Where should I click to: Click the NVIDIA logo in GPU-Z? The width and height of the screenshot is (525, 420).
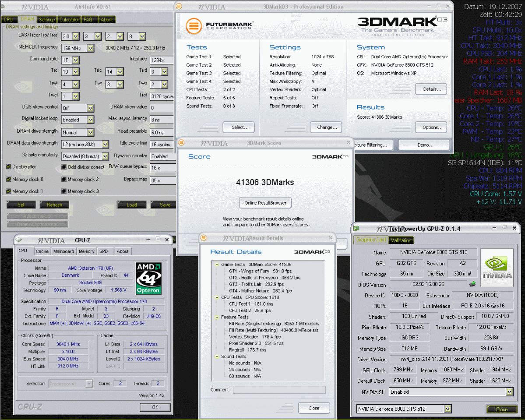pos(497,268)
